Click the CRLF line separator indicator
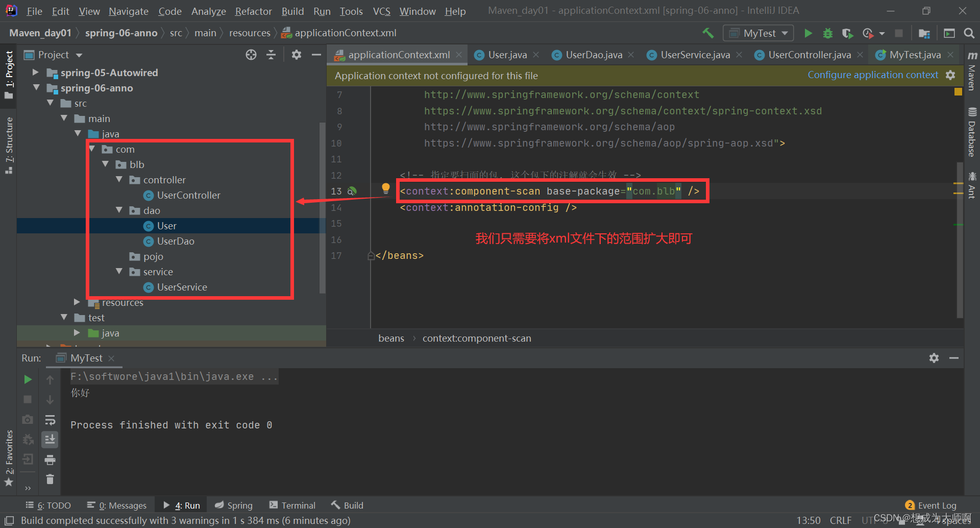The height and width of the screenshot is (528, 980). coord(840,520)
